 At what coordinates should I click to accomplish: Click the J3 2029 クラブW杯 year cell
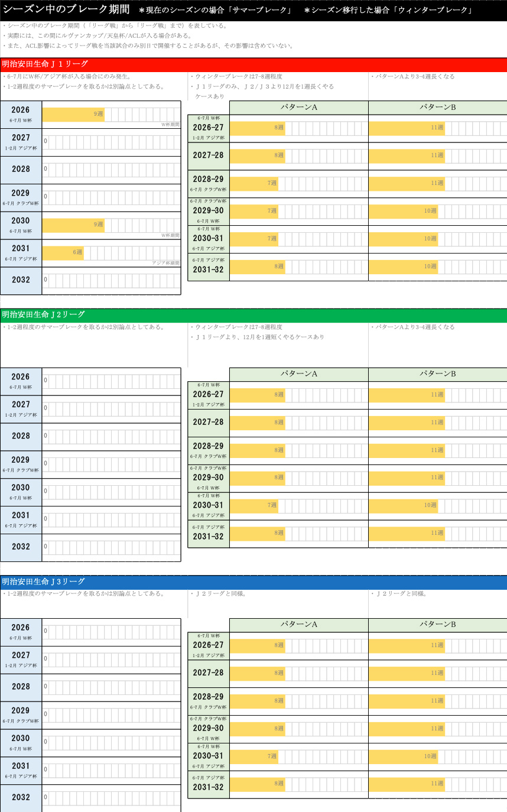click(21, 714)
